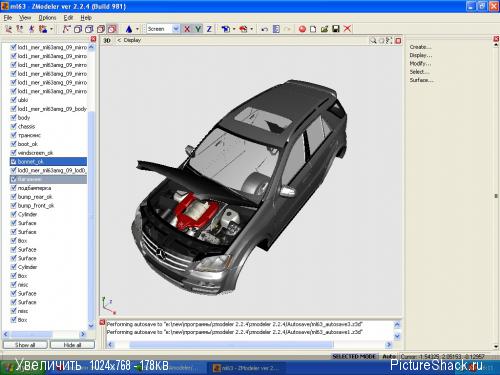
Task: Toggle the chassis visibility checkbox
Action: tap(13, 126)
